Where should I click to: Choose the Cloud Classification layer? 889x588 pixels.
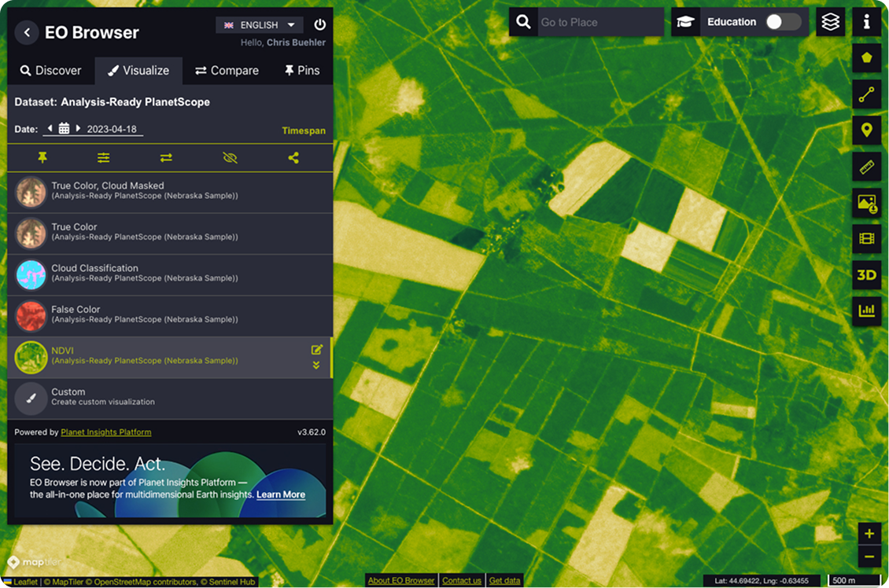[170, 274]
